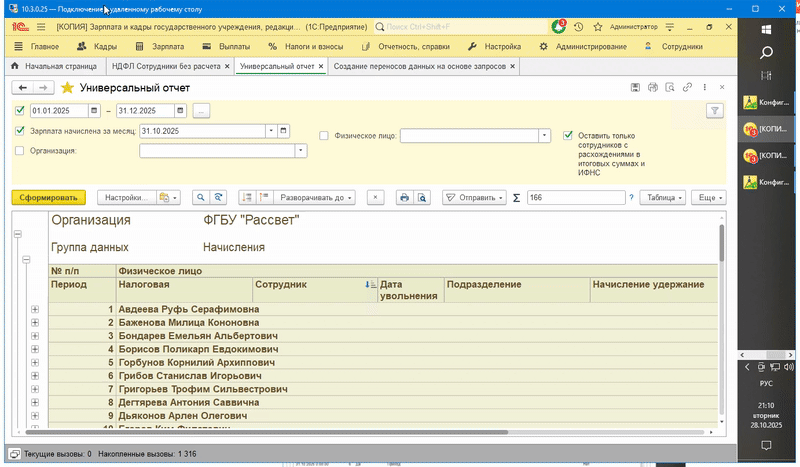
Task: Open the Таблица dropdown
Action: [x=664, y=198]
